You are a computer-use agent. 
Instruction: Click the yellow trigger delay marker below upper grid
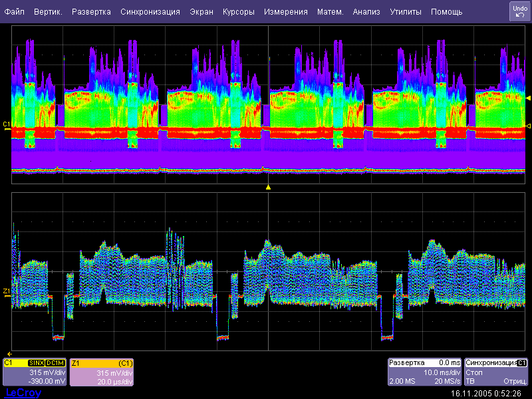pos(268,188)
